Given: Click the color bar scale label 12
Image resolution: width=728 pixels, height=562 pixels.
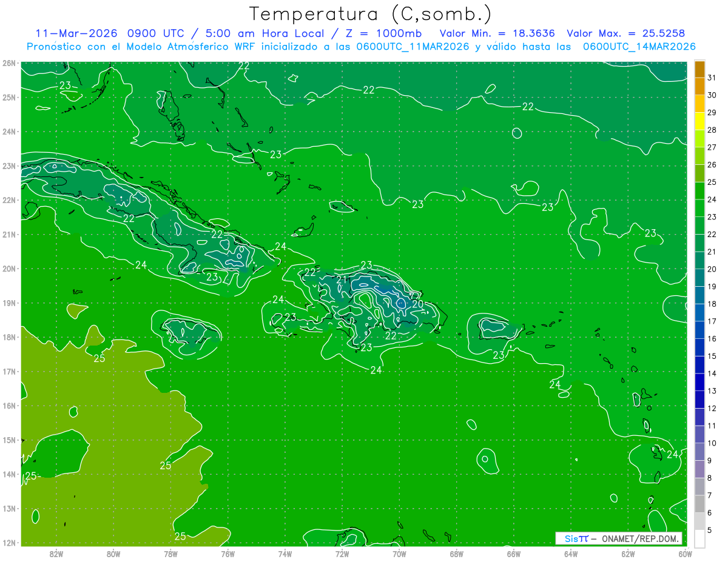Looking at the screenshot, I should 712,408.
